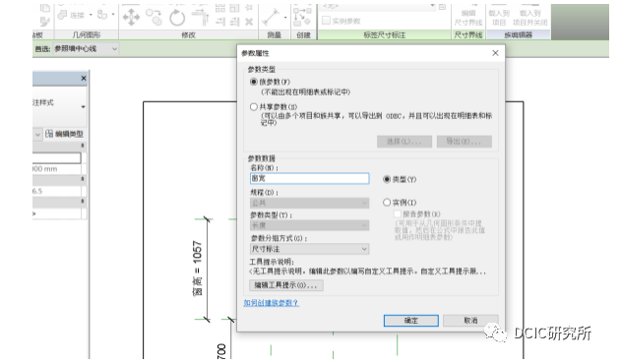Toggle the 报告参数(R) checkbox
This screenshot has width=621, height=364.
(x=398, y=213)
